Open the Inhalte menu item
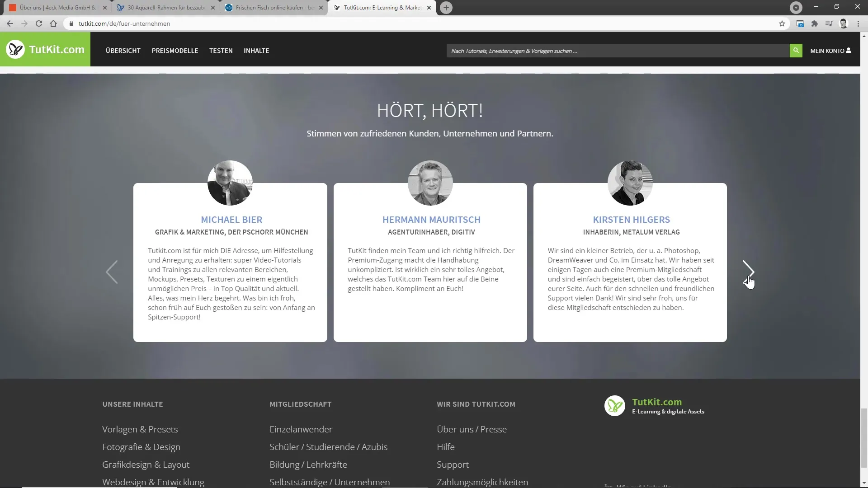The height and width of the screenshot is (488, 868). (256, 51)
